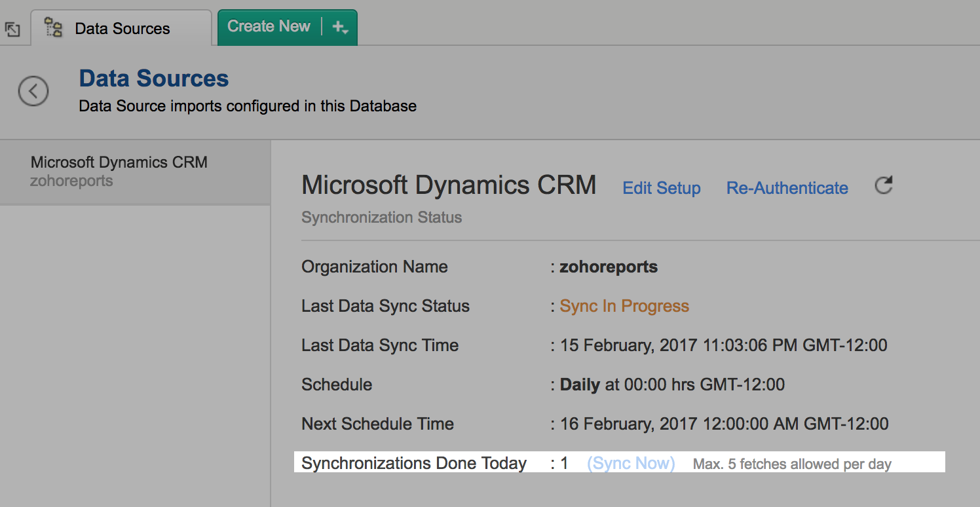
Task: Click the pop-out panel icon at top left
Action: [12, 29]
